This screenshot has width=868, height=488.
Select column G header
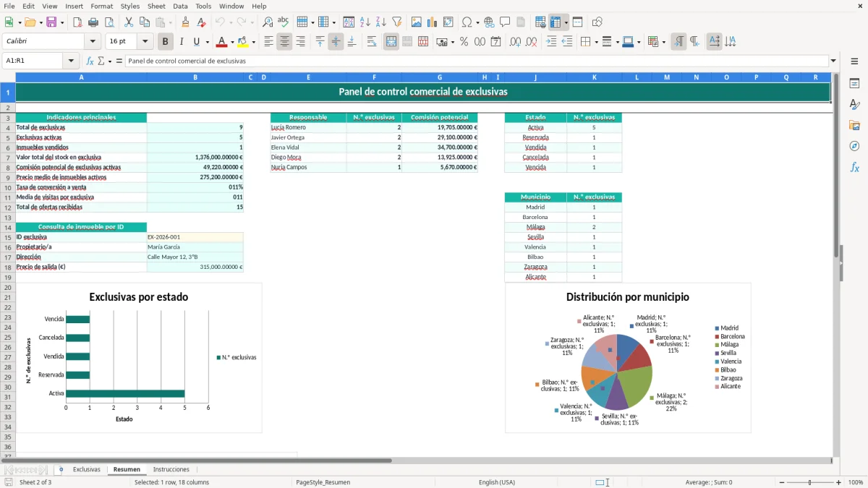(439, 77)
